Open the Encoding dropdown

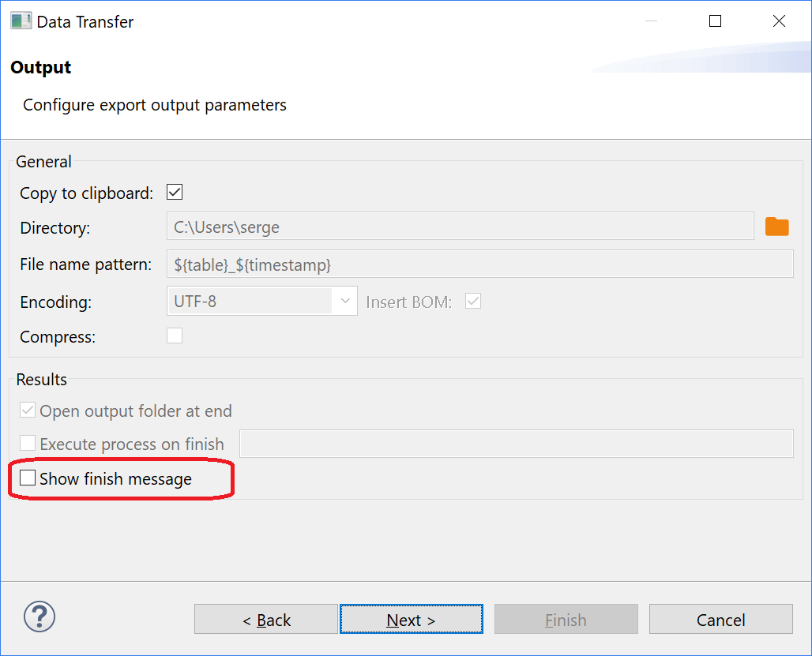[261, 301]
